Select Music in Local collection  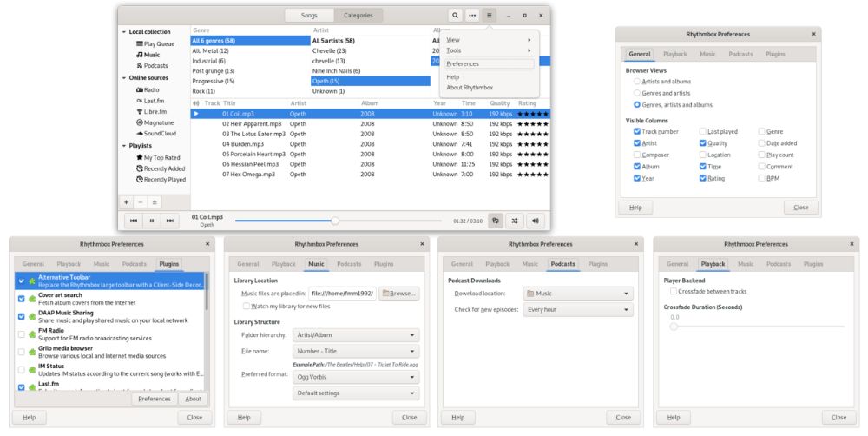(148, 55)
